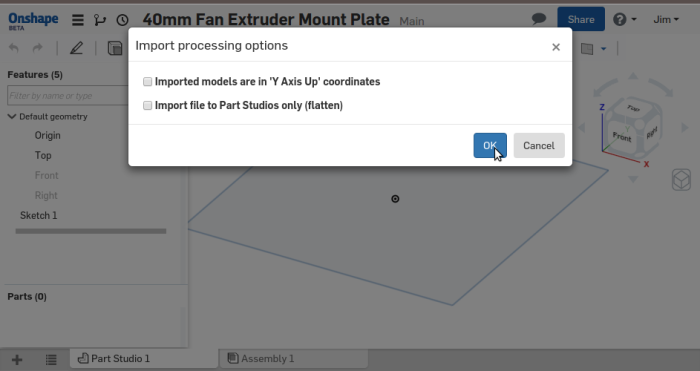Open the Onshape hamburger menu icon
This screenshot has width=700, height=371.
click(78, 20)
